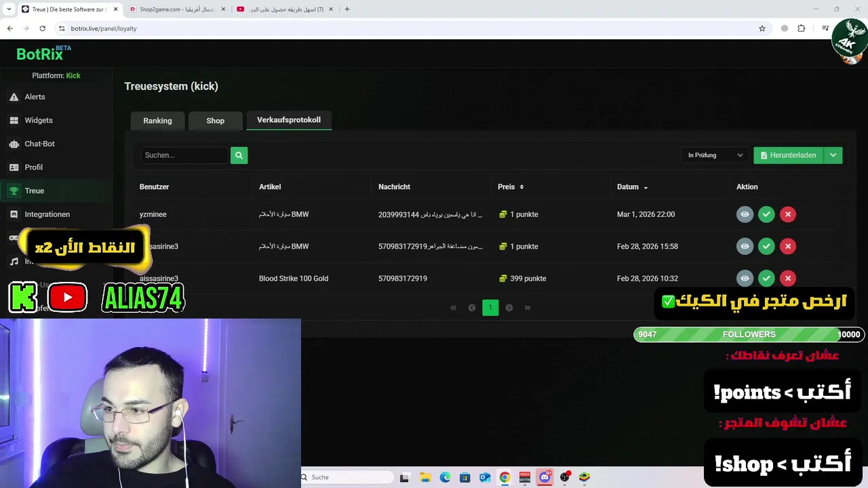This screenshot has width=868, height=488.
Task: Jump to the last results page
Action: (528, 308)
